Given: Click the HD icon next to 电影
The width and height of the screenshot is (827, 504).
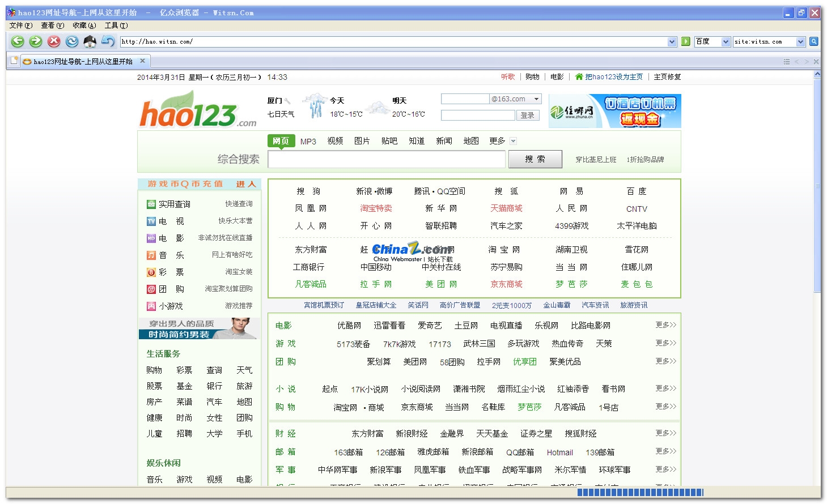Looking at the screenshot, I should click(x=151, y=238).
